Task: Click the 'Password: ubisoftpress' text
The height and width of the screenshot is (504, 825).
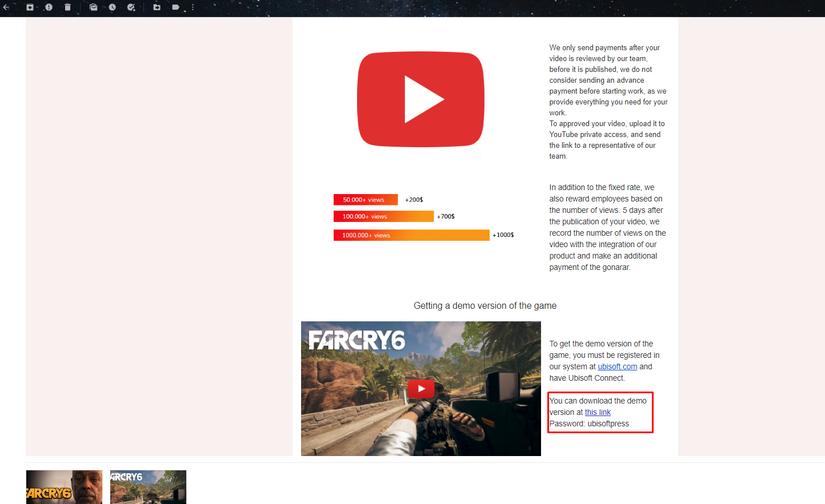Action: pos(589,424)
